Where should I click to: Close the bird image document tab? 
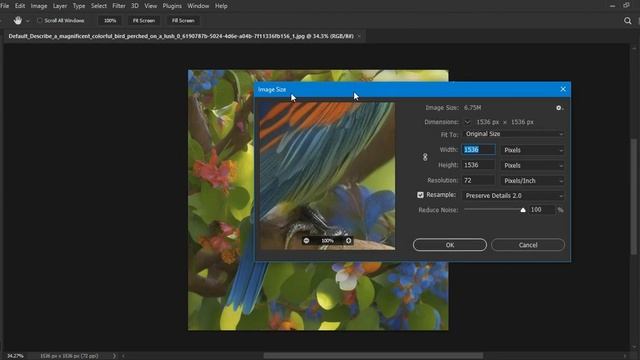tap(359, 36)
